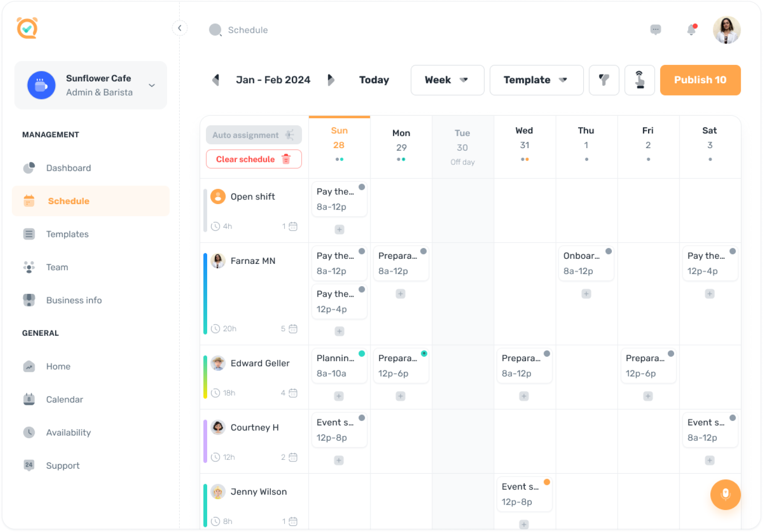
Task: Navigate to Team in the sidebar
Action: click(x=57, y=267)
